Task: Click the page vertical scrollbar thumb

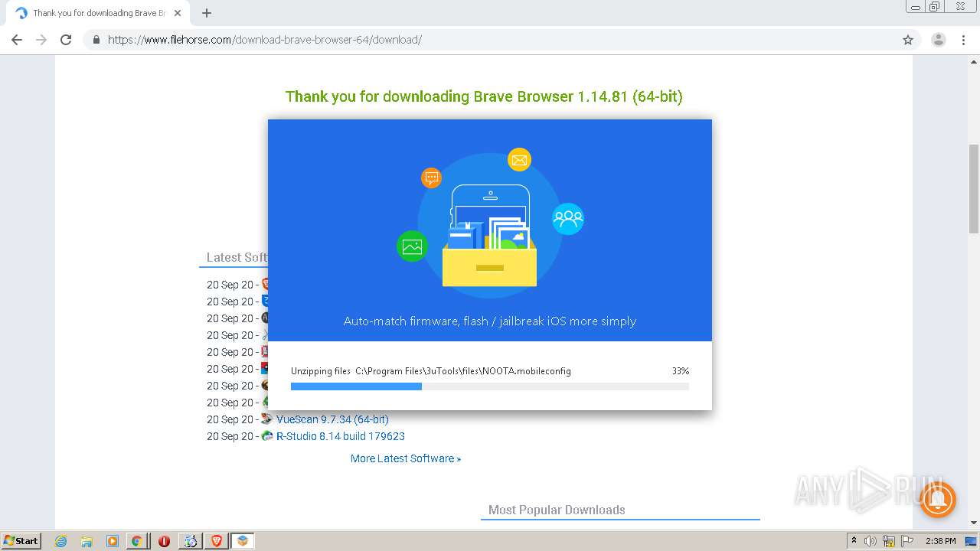Action: pos(974,187)
